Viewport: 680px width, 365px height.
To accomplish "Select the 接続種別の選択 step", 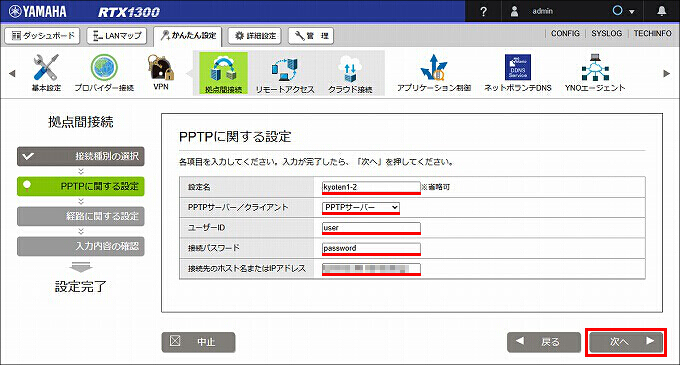I will (x=81, y=156).
